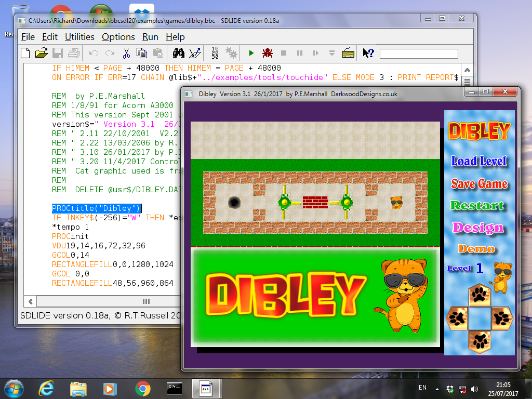Viewport: 532px width, 399px height.
Task: Open the Options menu
Action: (x=118, y=37)
